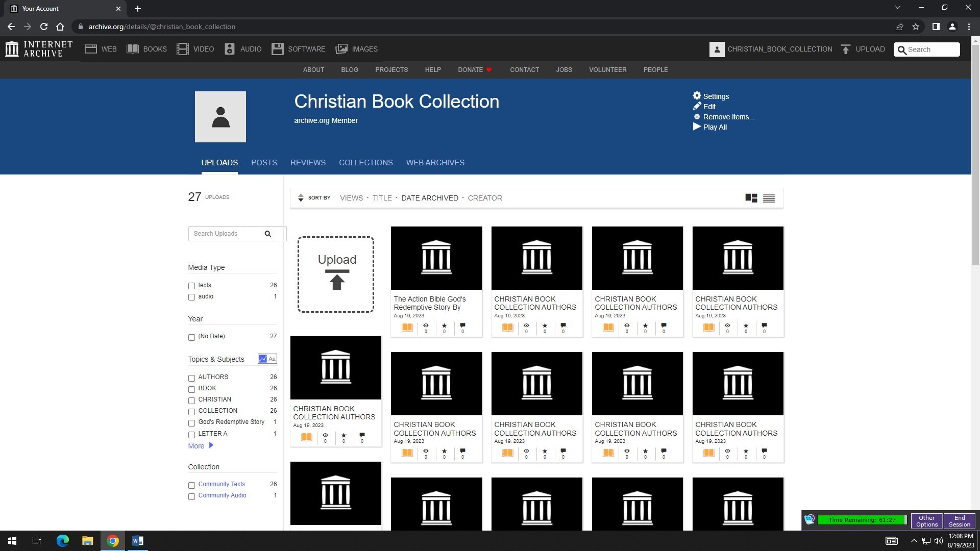Image resolution: width=980 pixels, height=551 pixels.
Task: Open the Software section icon
Action: point(278,49)
